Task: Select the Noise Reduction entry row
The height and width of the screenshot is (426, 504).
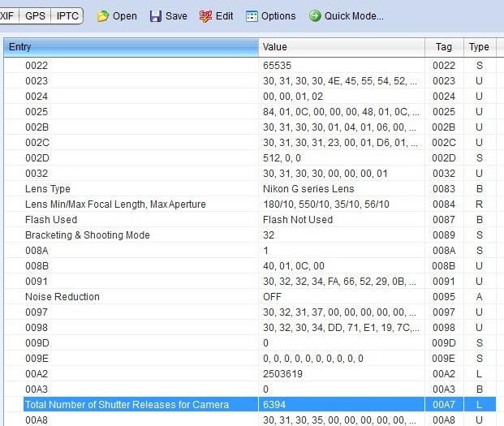Action: (x=62, y=297)
